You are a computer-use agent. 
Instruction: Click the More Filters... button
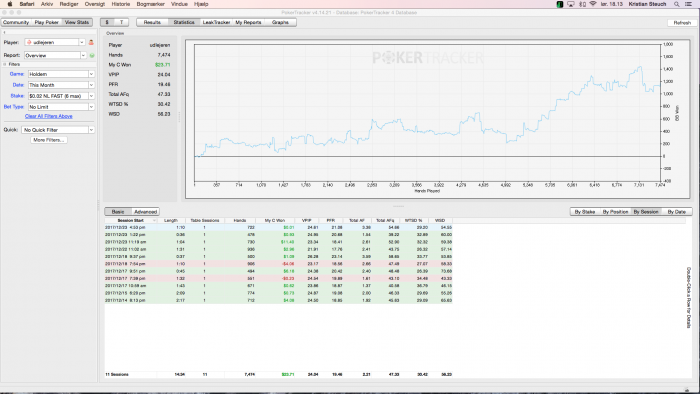49,140
